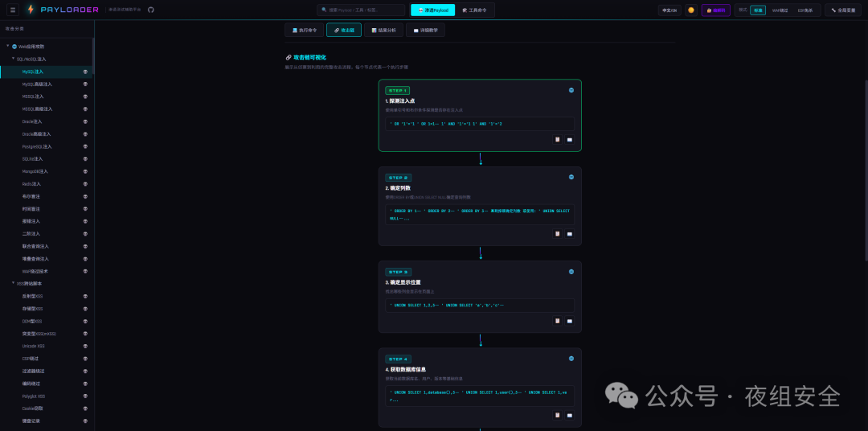Switch to the 结果分析 tab
Image resolution: width=868 pixels, height=431 pixels.
tap(383, 30)
